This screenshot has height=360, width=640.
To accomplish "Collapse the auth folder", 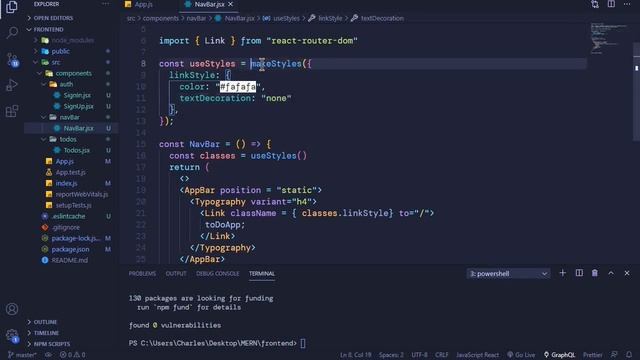I will pos(66,84).
